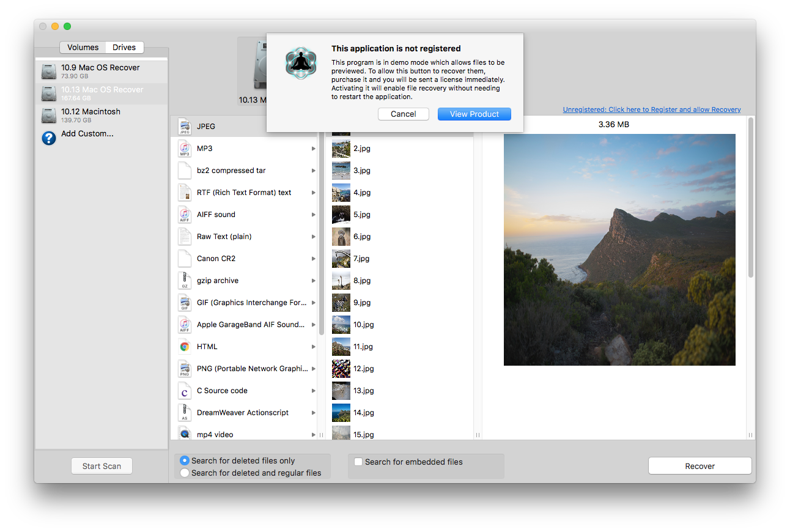Click the preview pane vertical scrollbar
790x532 pixels.
click(x=751, y=197)
